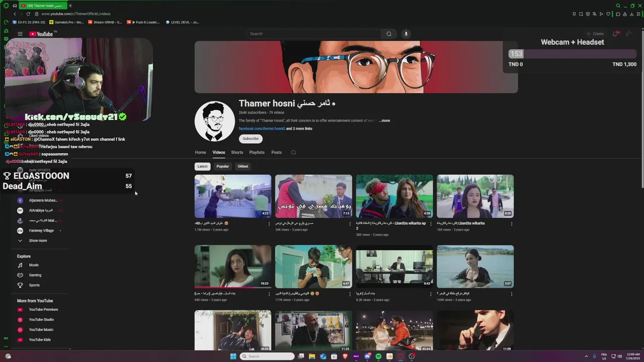Viewport: 644px width, 362px height.
Task: Click the Create button
Action: pos(595,34)
